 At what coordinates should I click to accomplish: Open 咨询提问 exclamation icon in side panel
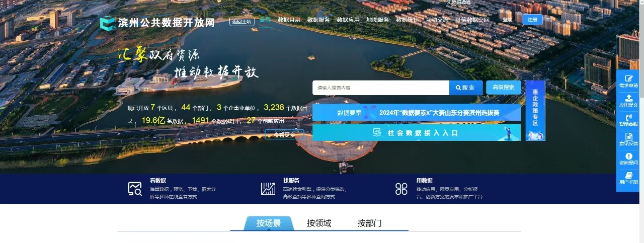[x=628, y=156]
